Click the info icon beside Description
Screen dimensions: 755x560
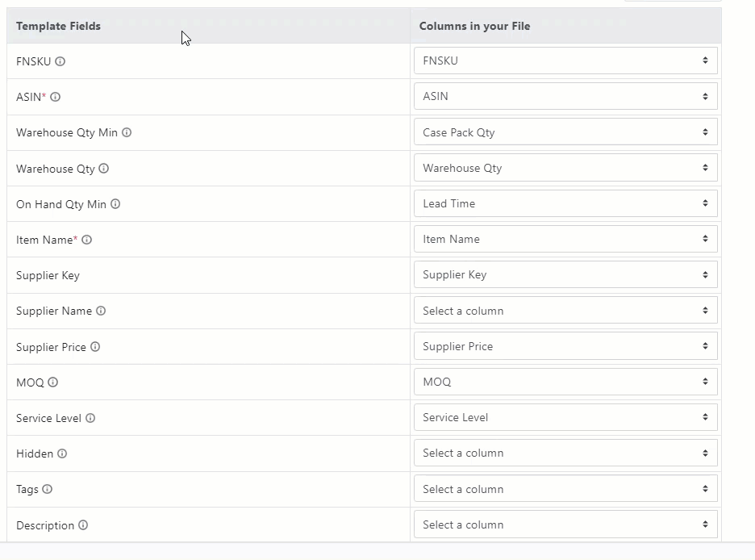(83, 524)
